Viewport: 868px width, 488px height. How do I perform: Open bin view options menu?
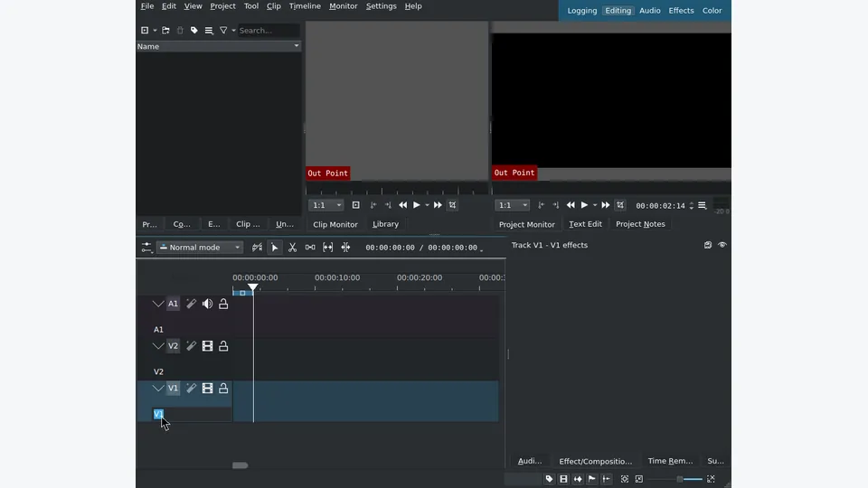(209, 31)
